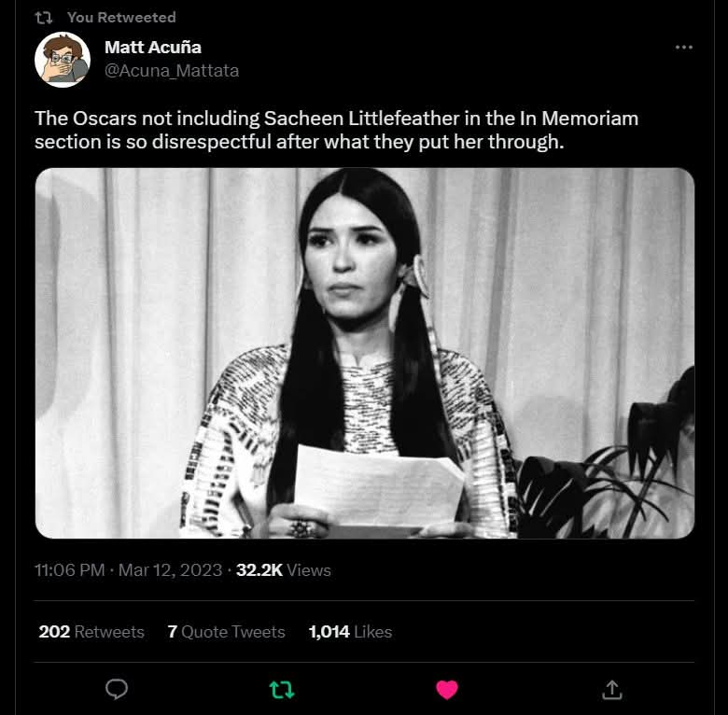View the list of 202 Retweets
728x715 pixels.
tap(91, 632)
